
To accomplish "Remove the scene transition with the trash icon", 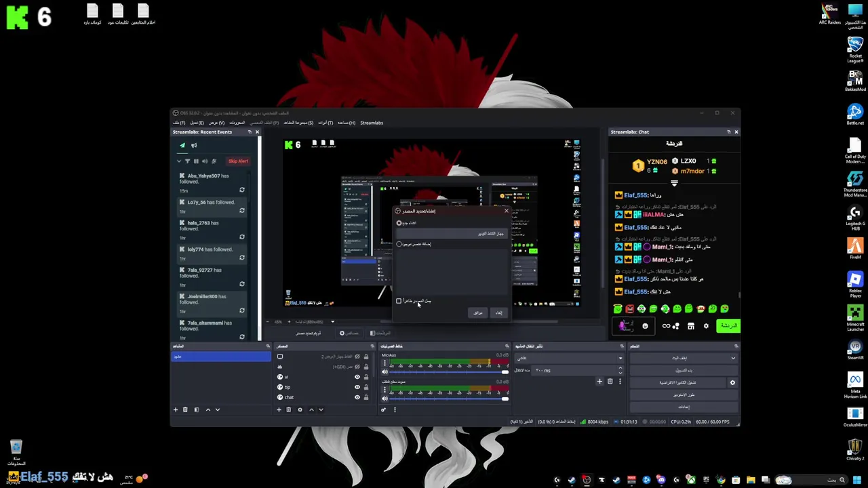I will point(610,382).
